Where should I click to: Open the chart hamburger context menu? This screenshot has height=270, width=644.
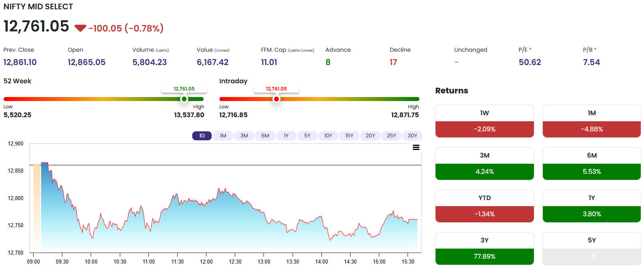[x=416, y=148]
